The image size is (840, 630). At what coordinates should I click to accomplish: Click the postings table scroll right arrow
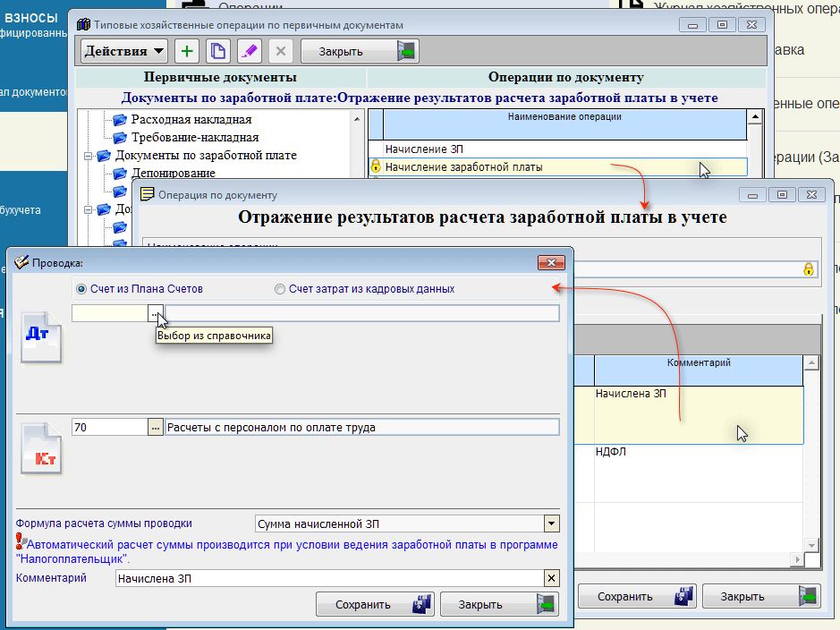pos(798,560)
